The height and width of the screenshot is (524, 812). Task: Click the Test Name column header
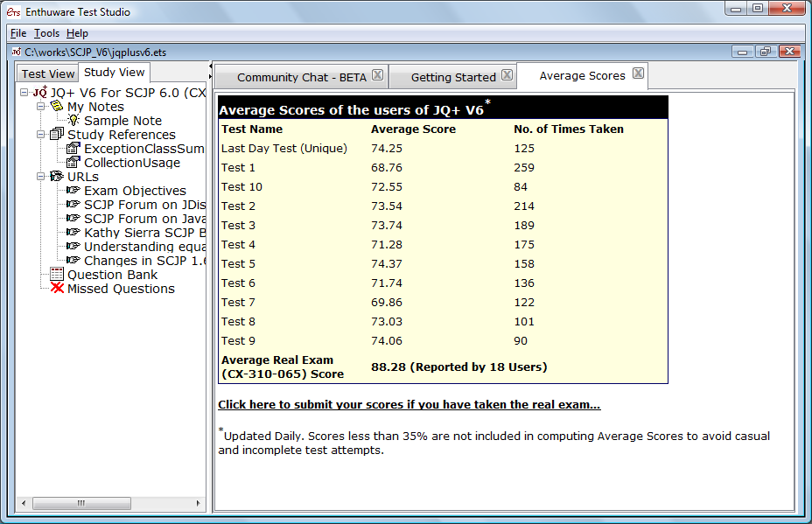pyautogui.click(x=252, y=129)
